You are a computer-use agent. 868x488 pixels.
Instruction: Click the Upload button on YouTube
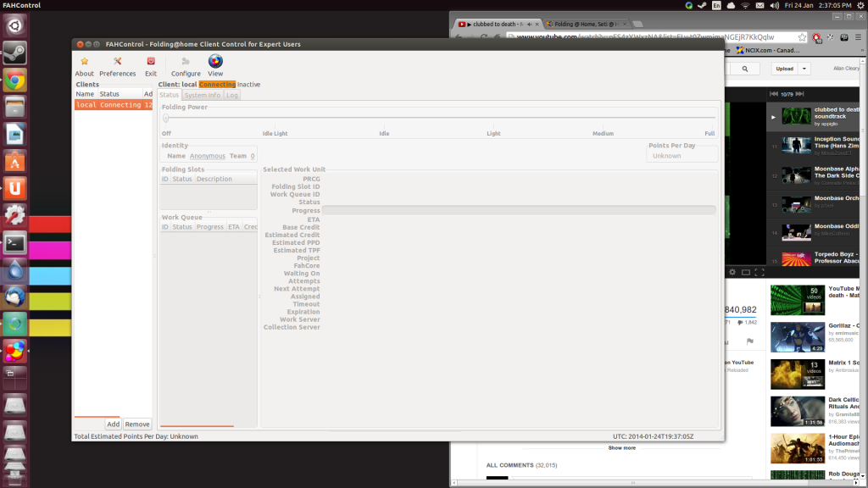click(784, 69)
